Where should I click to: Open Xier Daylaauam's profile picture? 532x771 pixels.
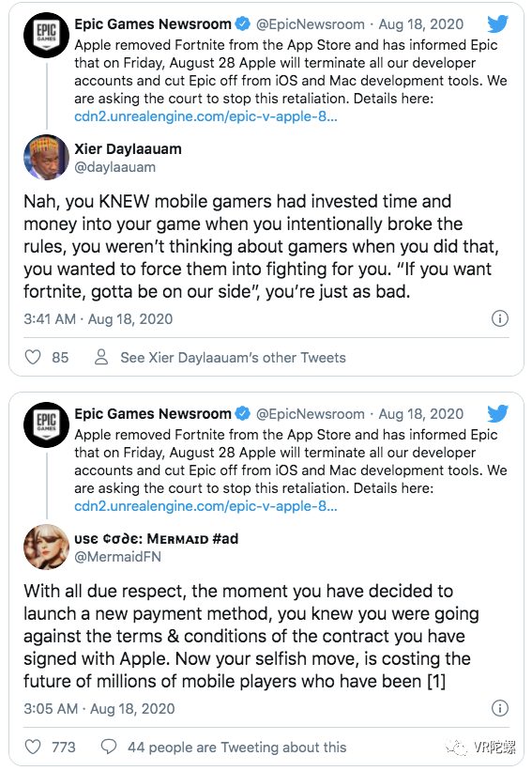pyautogui.click(x=47, y=158)
